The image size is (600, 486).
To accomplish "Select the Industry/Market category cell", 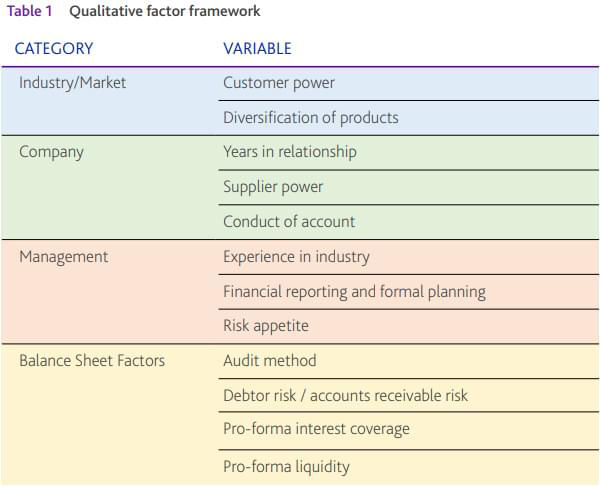I will 73,83.
